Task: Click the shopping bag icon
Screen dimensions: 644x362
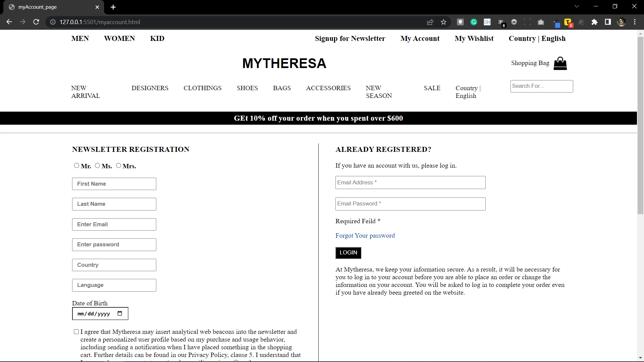Action: 560,63
